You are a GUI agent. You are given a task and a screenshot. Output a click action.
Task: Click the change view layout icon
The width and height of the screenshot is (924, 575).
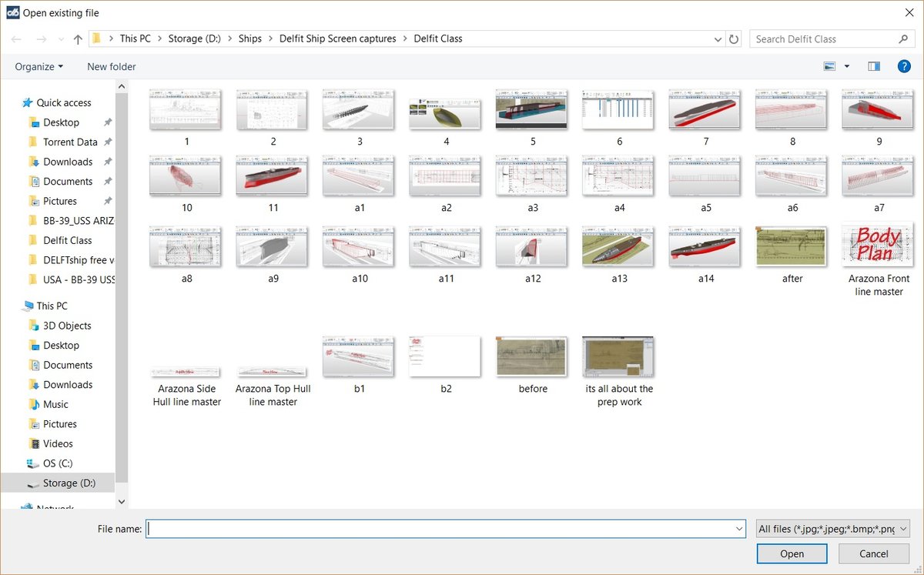coord(829,67)
